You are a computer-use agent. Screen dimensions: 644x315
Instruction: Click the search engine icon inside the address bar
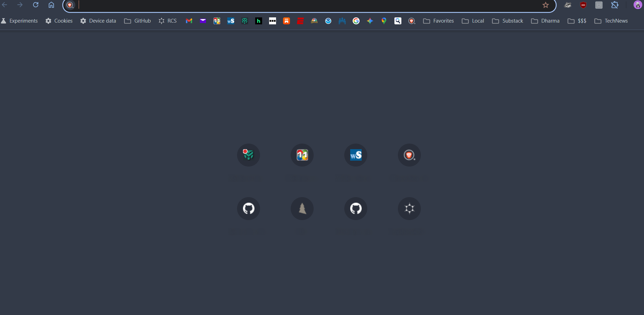coord(70,5)
